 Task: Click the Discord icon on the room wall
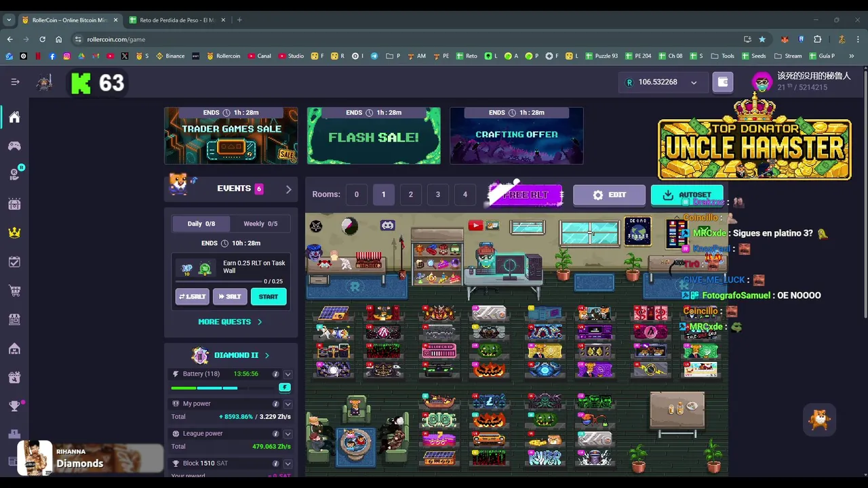[x=387, y=225]
